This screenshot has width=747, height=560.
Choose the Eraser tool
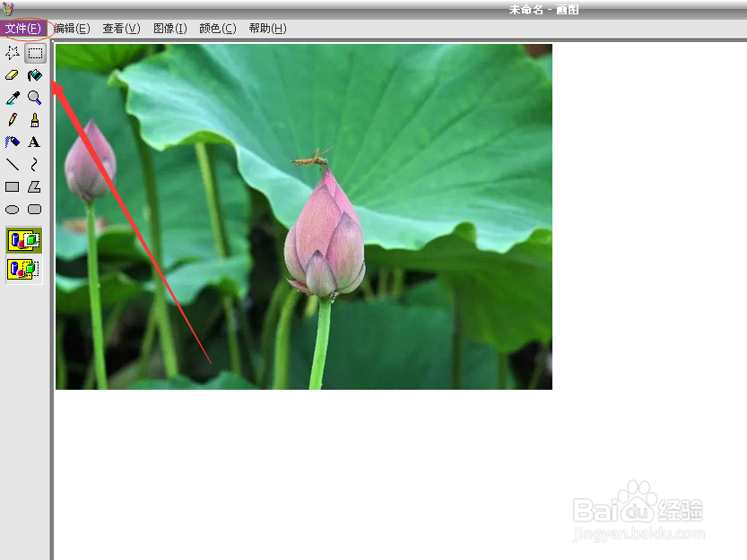(x=13, y=75)
